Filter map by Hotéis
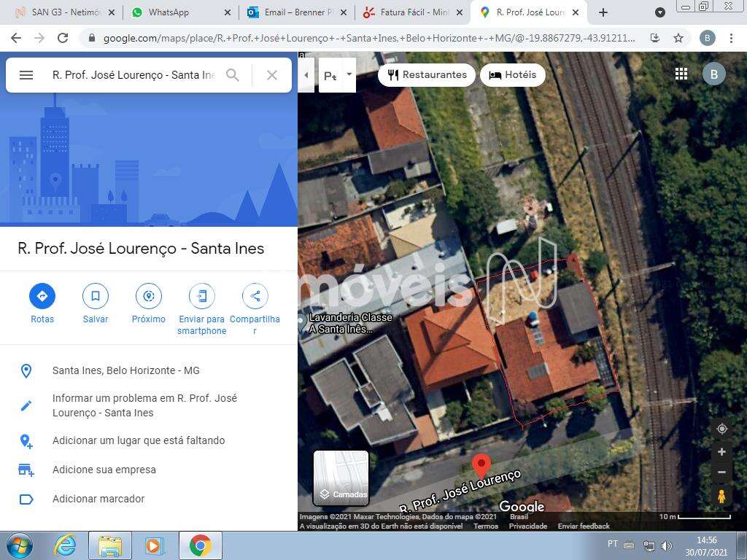The width and height of the screenshot is (747, 560). point(512,74)
